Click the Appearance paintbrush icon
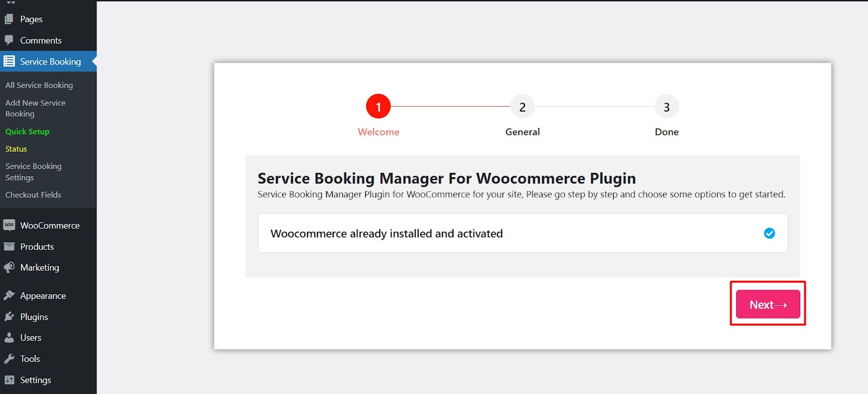Viewport: 868px width, 394px height. tap(9, 295)
